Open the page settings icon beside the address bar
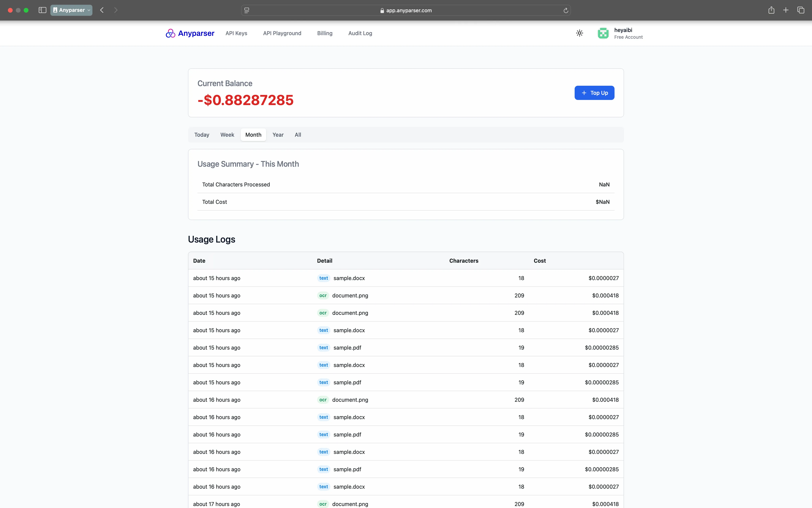The width and height of the screenshot is (812, 508). [247, 10]
